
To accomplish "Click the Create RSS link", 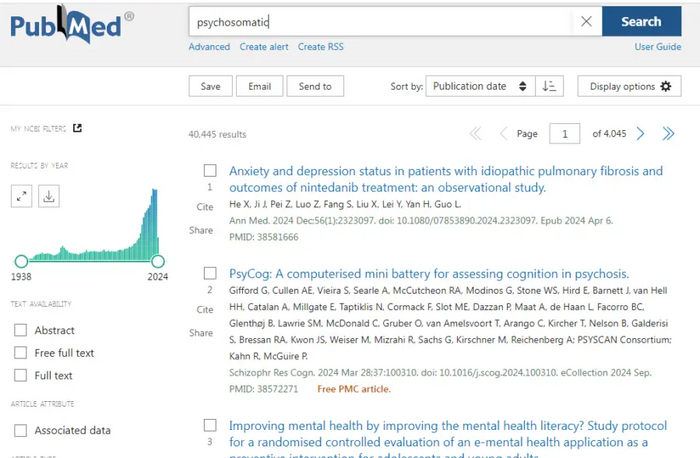I will coord(320,47).
